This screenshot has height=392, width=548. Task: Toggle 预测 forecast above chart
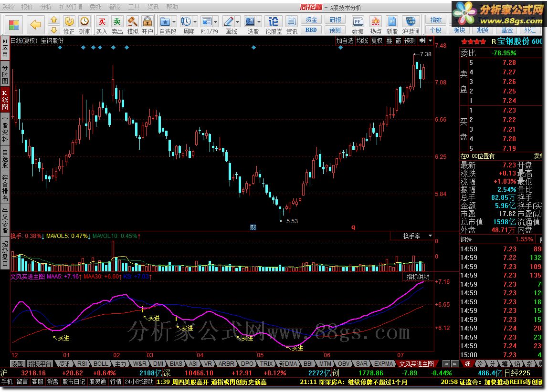(x=410, y=41)
